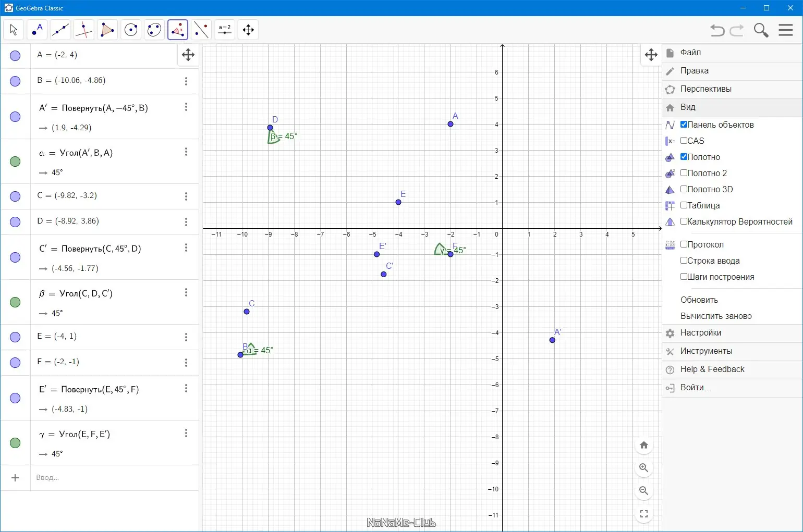Image resolution: width=803 pixels, height=532 pixels.
Task: Select the Circle with center tool
Action: tap(131, 30)
